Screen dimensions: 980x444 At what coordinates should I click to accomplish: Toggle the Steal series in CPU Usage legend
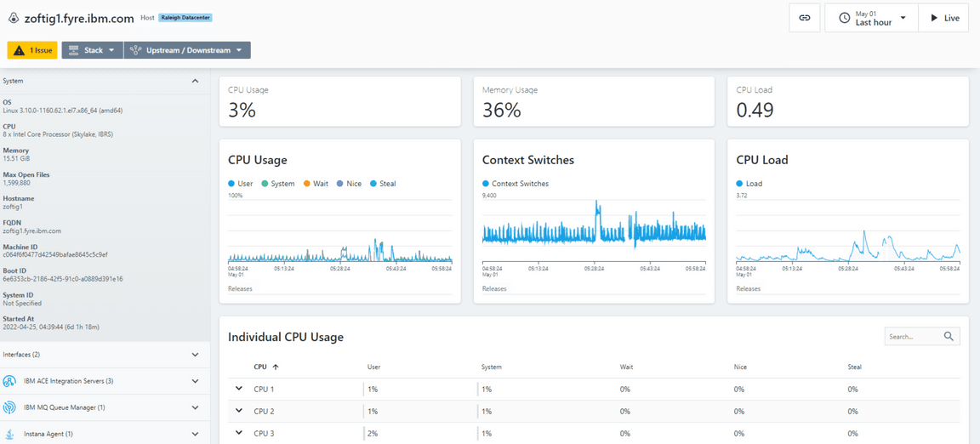382,184
